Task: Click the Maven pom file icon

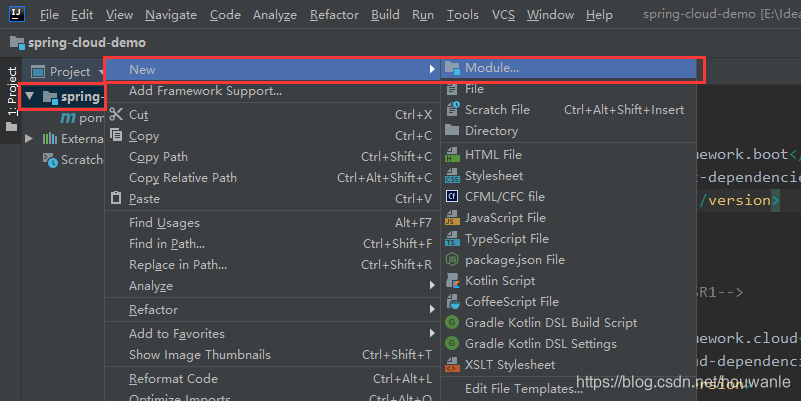Action: click(68, 118)
